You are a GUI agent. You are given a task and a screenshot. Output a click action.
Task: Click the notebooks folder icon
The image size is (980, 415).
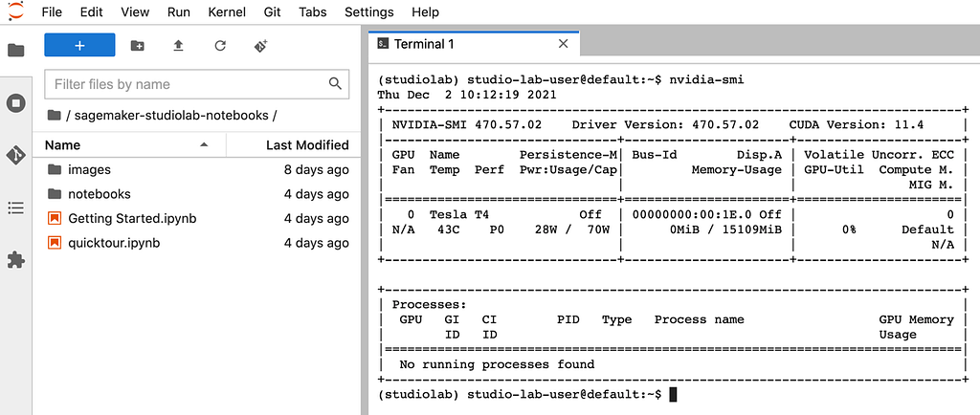[x=55, y=193]
